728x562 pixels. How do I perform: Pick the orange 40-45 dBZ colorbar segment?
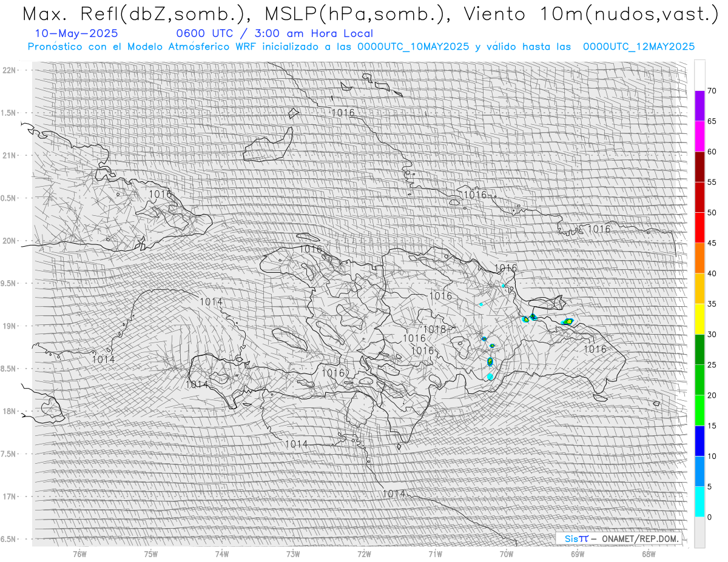[699, 258]
